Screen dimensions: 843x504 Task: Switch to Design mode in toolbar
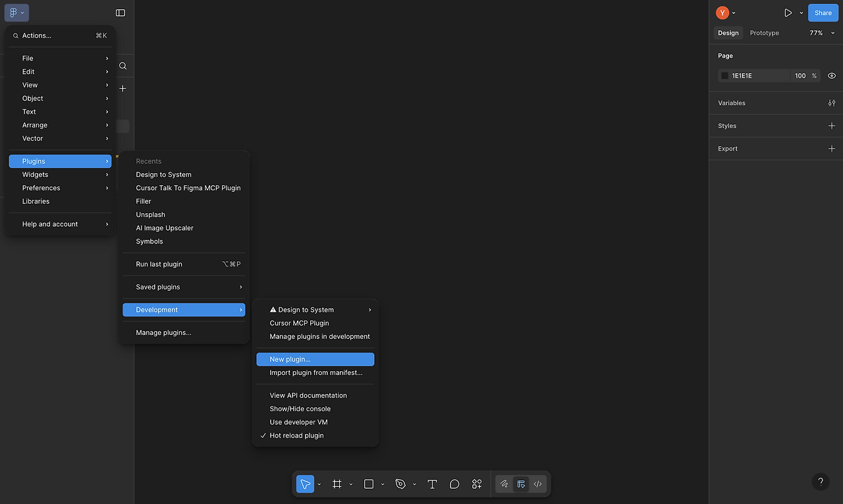pyautogui.click(x=521, y=484)
